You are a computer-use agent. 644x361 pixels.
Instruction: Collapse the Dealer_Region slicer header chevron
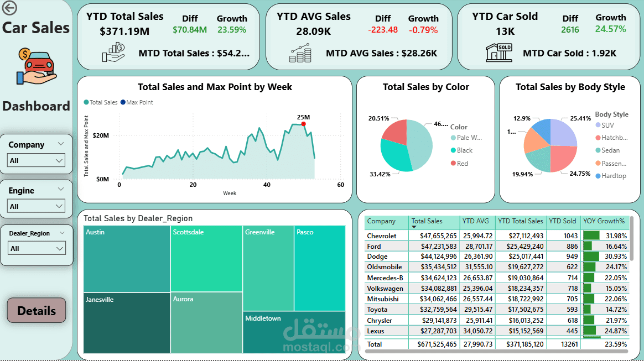pyautogui.click(x=62, y=233)
